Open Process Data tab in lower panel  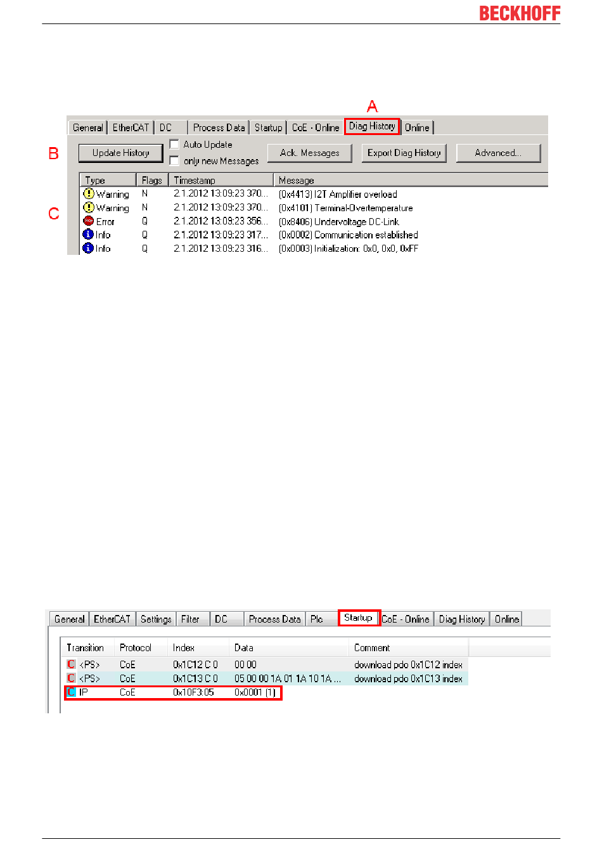[274, 619]
